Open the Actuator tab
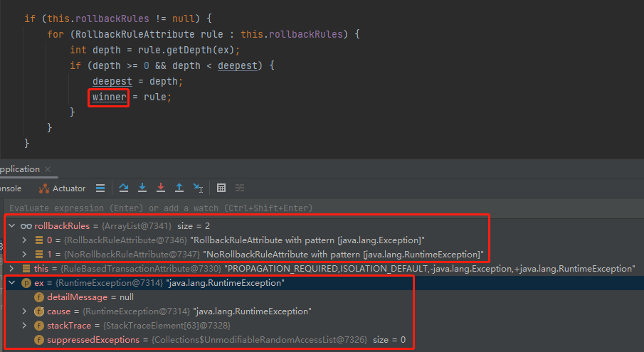 pyautogui.click(x=62, y=188)
